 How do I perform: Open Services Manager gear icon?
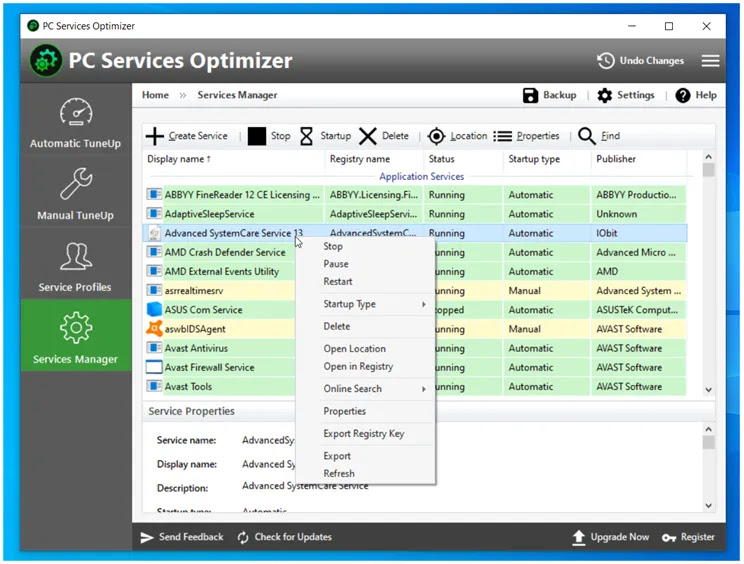[76, 328]
